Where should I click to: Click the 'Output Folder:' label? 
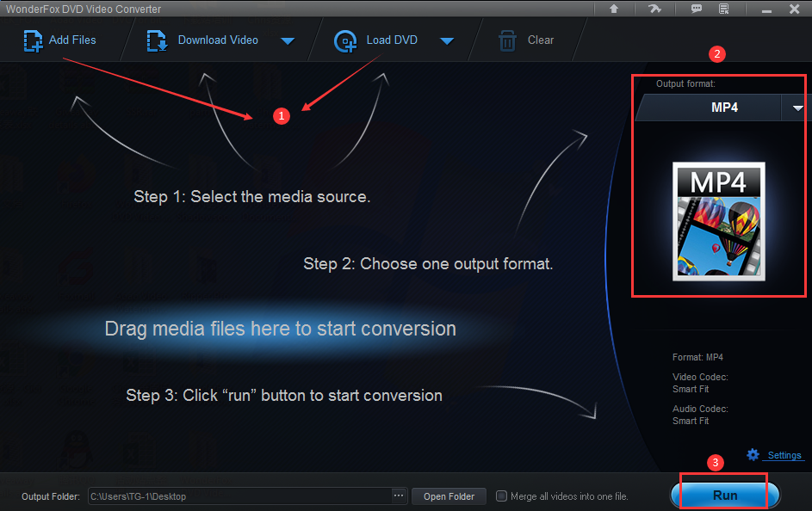(51, 496)
